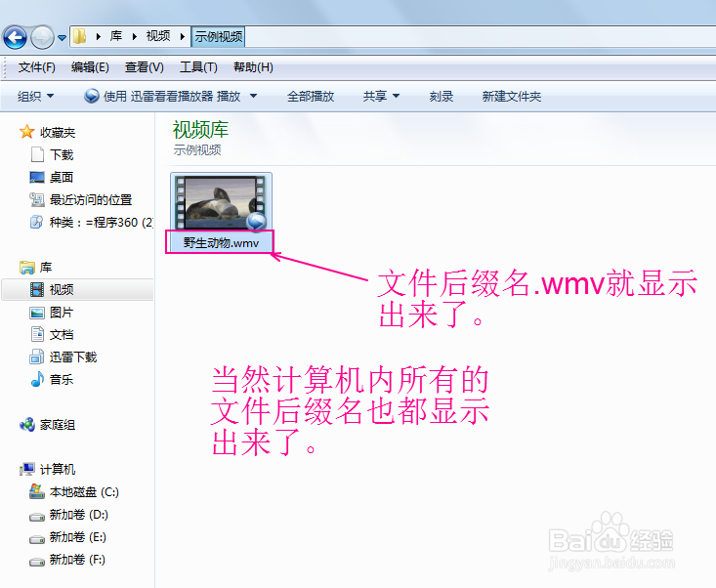Click the 桌面 monitor icon
716x588 pixels.
(37, 177)
